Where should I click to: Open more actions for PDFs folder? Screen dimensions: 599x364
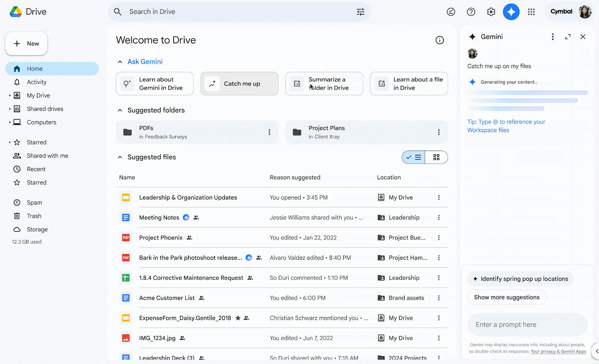[x=269, y=132]
